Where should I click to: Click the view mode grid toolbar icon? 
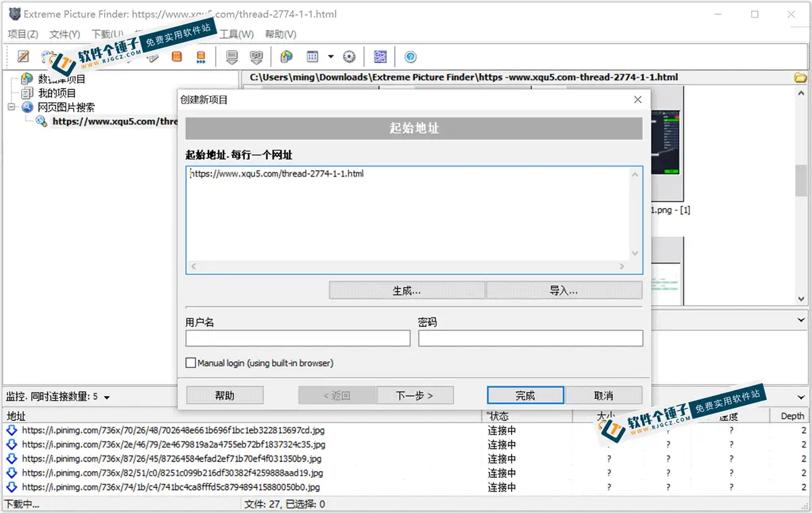(x=312, y=57)
